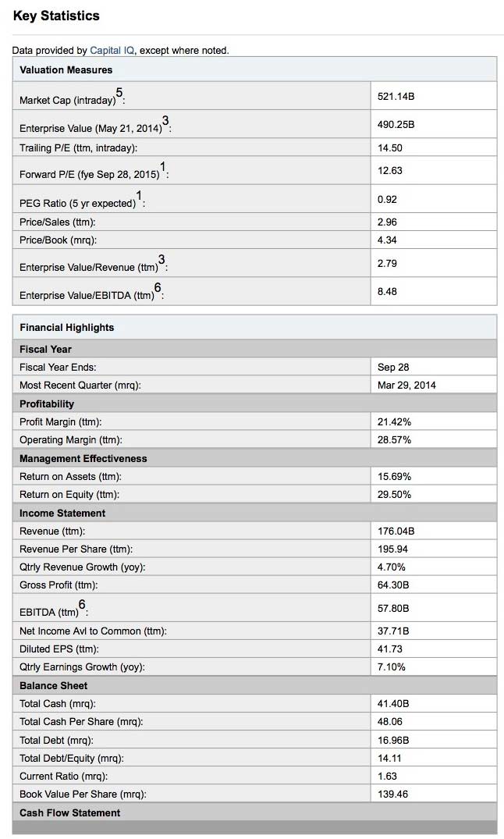This screenshot has width=504, height=839.
Task: Select the Balance Sheet subsection header
Action: point(254,685)
